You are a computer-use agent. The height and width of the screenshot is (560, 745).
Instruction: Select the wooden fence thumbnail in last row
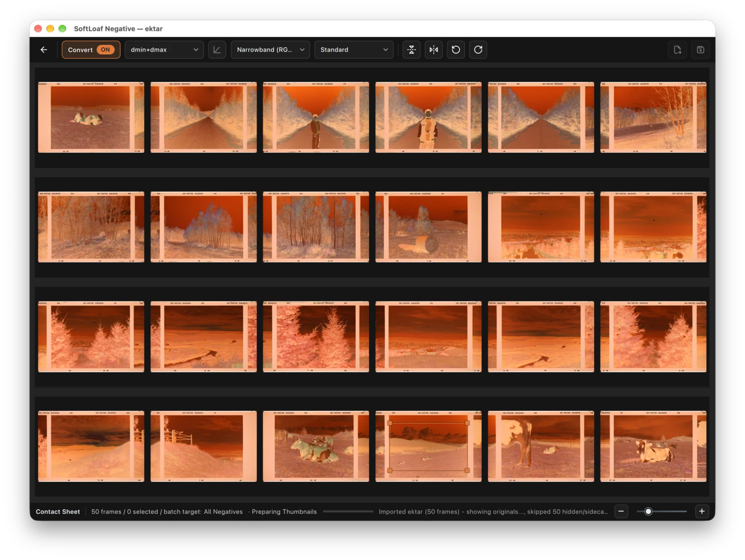(x=203, y=446)
